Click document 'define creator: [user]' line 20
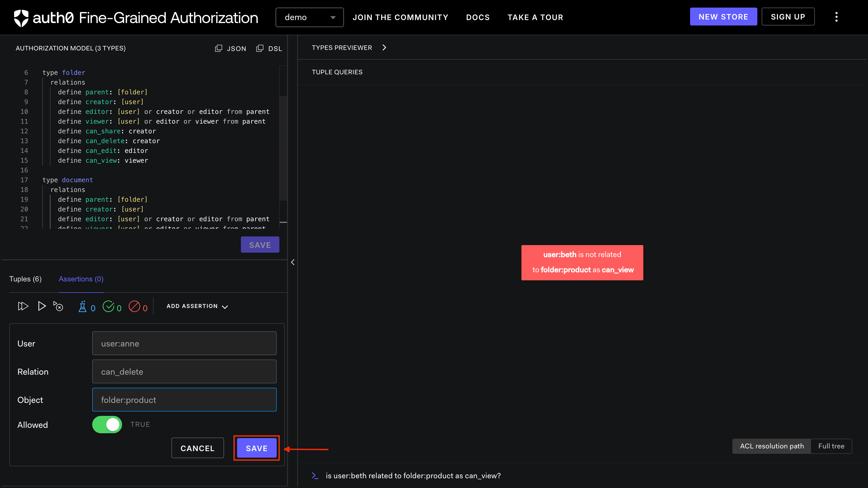868x488 pixels. tap(101, 209)
